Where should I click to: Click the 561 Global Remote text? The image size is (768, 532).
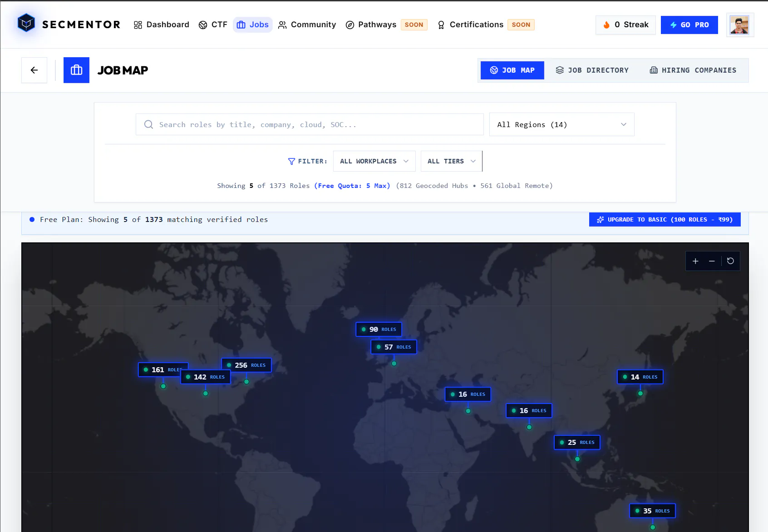[517, 186]
